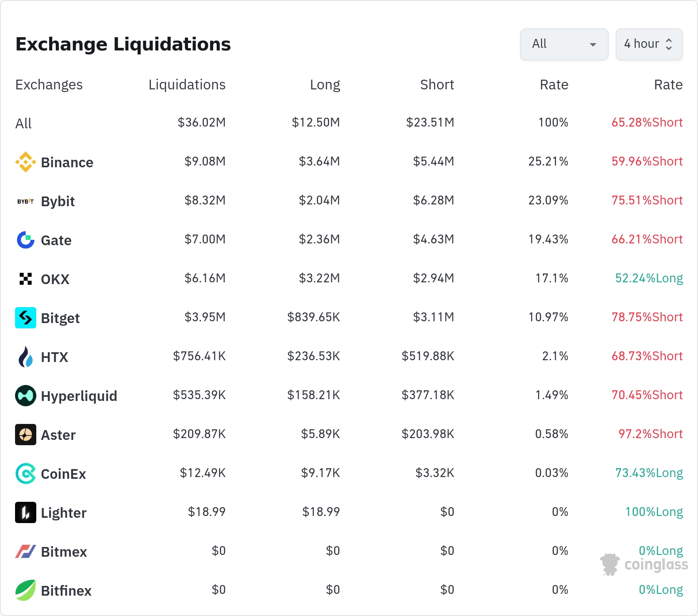Click the Binance logo icon
The width and height of the screenshot is (698, 616).
pos(26,162)
